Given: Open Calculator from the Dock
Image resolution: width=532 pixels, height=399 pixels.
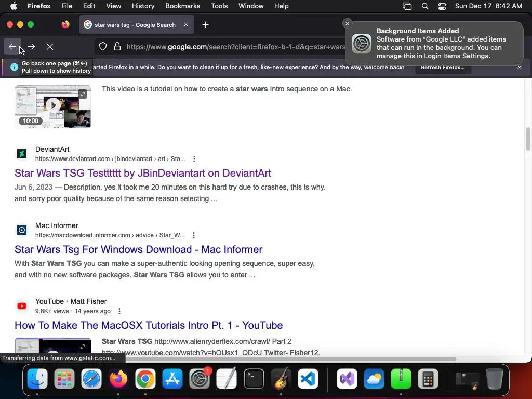Looking at the screenshot, I should coord(428,379).
